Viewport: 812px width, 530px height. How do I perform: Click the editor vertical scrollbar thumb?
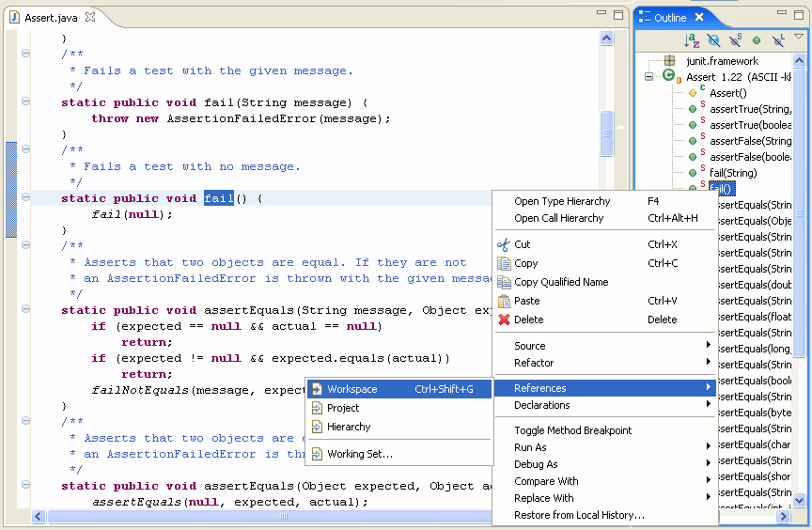click(606, 133)
